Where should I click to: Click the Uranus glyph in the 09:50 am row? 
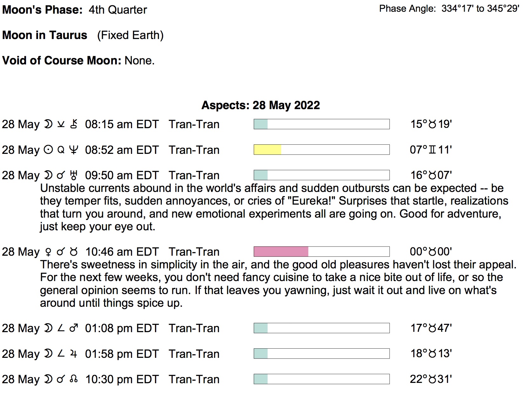pos(74,175)
